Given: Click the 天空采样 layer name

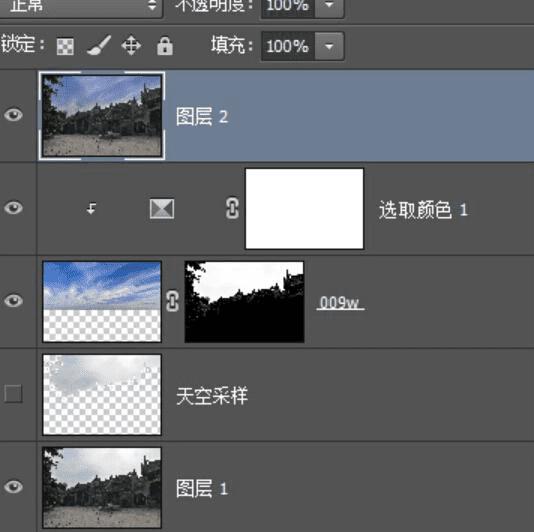Looking at the screenshot, I should (x=212, y=396).
